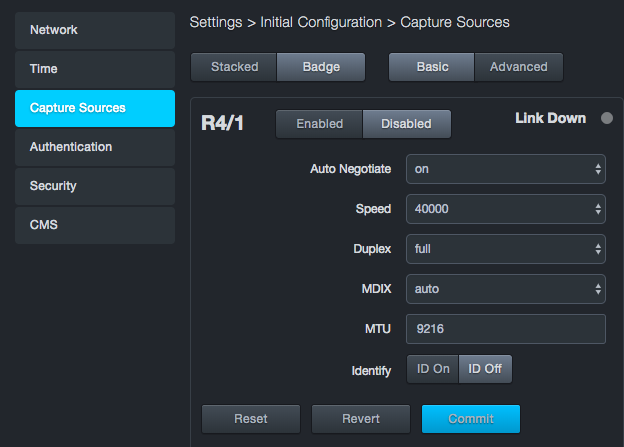Screen dimensions: 624x447
Task: Switch to Badge view
Action: click(322, 67)
